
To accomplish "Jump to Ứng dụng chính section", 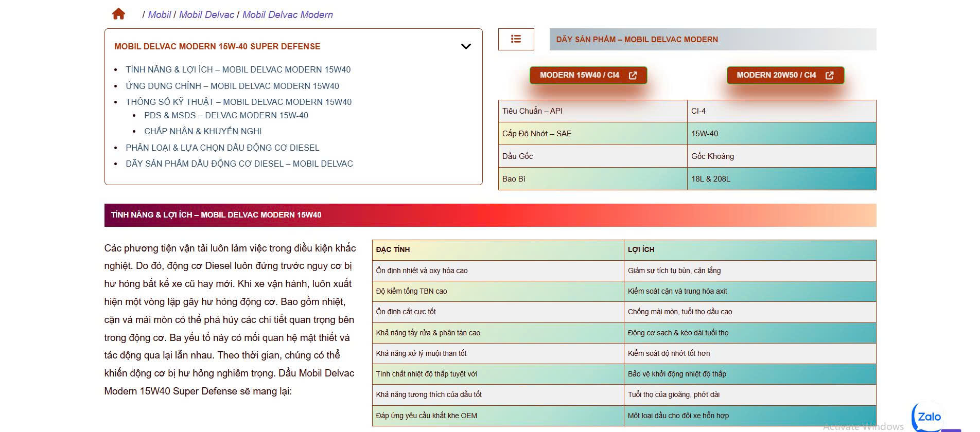I will pos(232,86).
